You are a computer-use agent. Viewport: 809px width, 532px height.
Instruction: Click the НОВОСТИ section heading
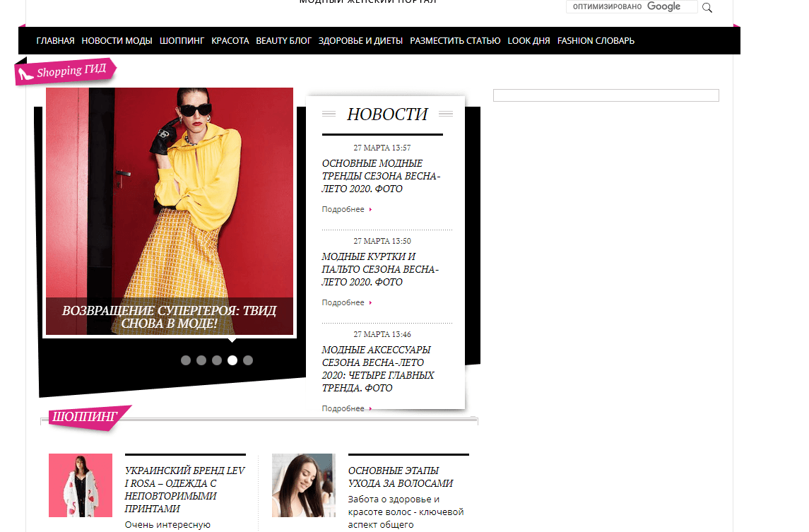coord(387,114)
